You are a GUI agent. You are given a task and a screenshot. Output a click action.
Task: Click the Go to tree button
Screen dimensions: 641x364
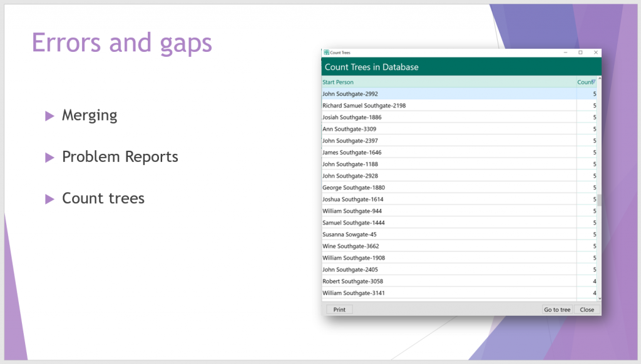click(556, 310)
